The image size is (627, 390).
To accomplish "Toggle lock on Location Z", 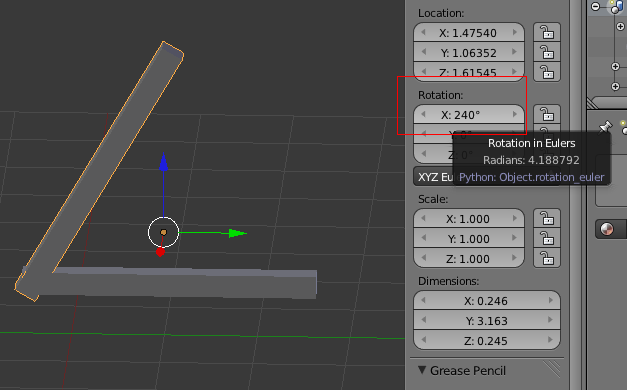I will (547, 72).
